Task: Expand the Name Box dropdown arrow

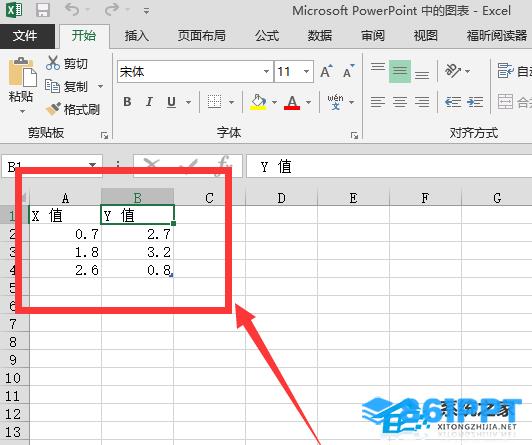Action: pos(92,165)
